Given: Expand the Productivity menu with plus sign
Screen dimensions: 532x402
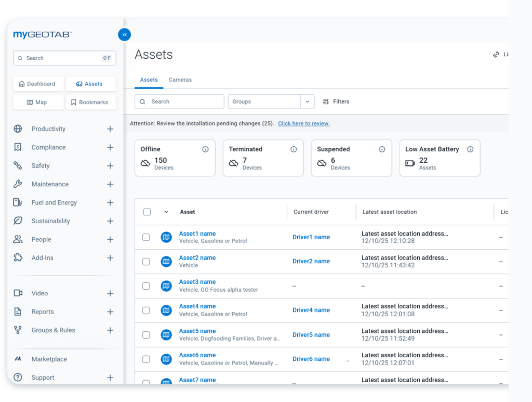Looking at the screenshot, I should 110,129.
